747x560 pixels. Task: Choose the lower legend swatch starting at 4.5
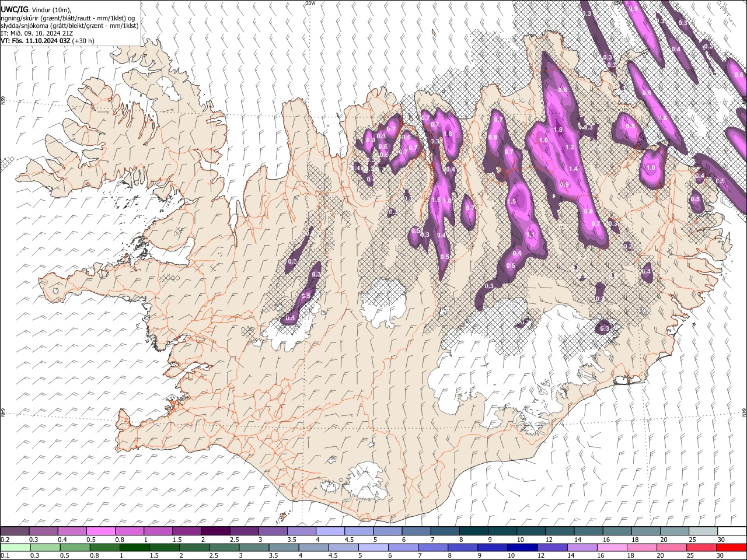pyautogui.click(x=343, y=547)
